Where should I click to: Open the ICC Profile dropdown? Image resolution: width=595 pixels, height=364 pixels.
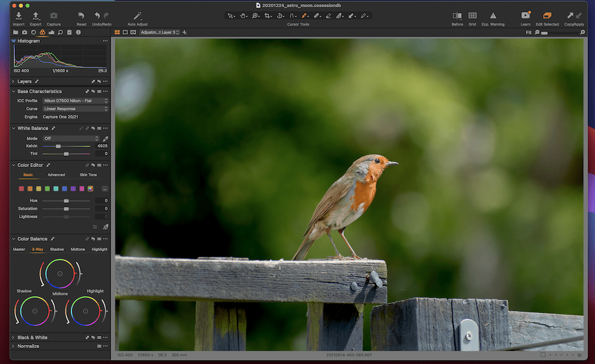point(76,101)
